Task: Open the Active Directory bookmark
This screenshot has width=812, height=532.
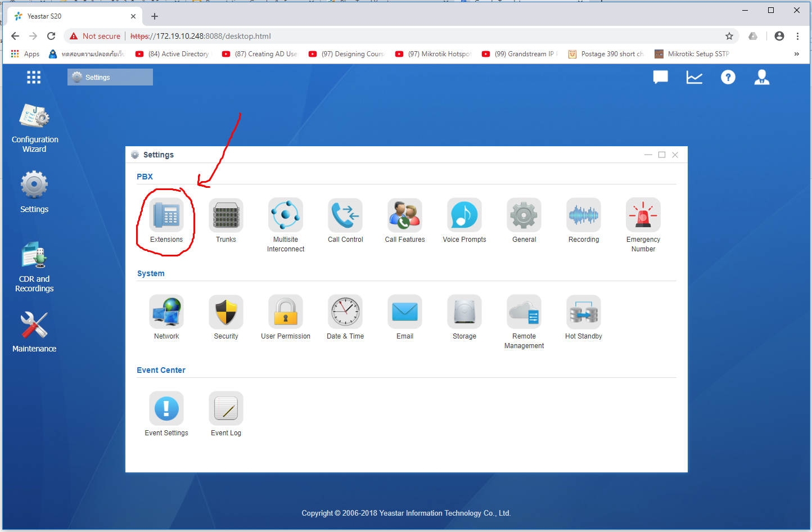Action: 173,54
